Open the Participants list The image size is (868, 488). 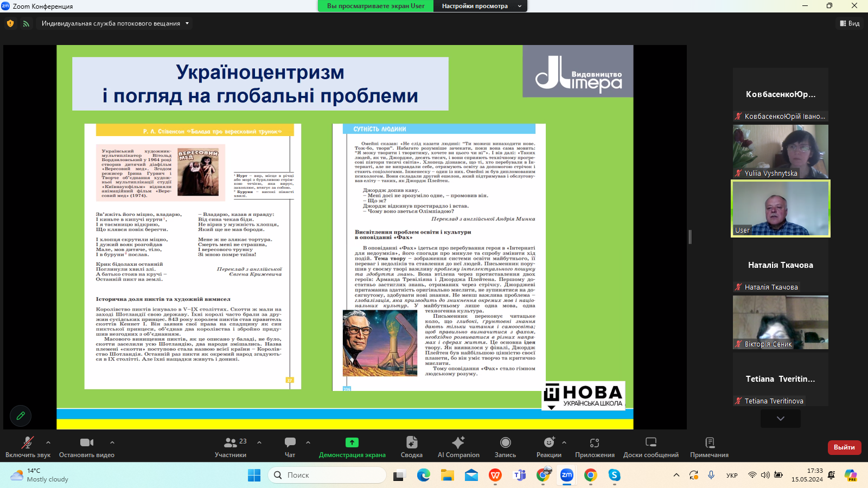point(231,443)
